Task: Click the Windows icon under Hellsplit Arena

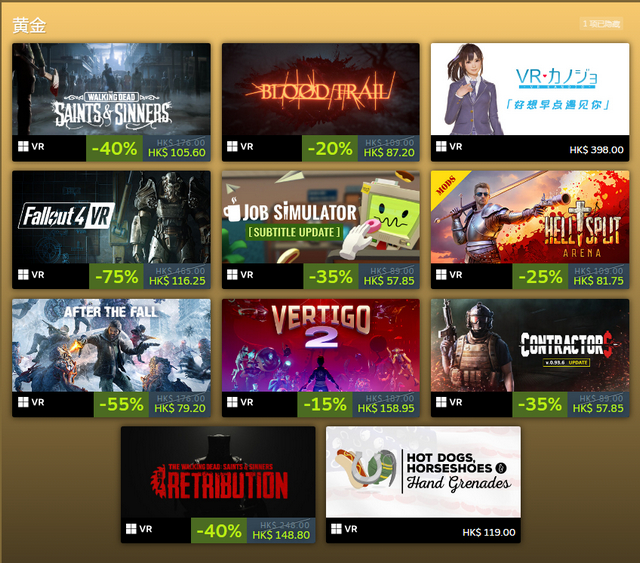Action: tap(441, 275)
